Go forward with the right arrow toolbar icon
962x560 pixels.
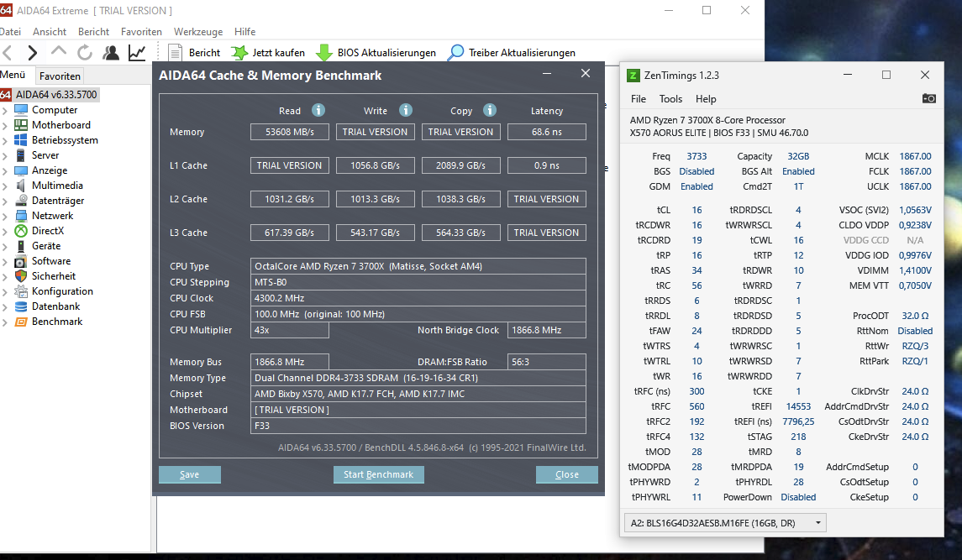[x=33, y=53]
